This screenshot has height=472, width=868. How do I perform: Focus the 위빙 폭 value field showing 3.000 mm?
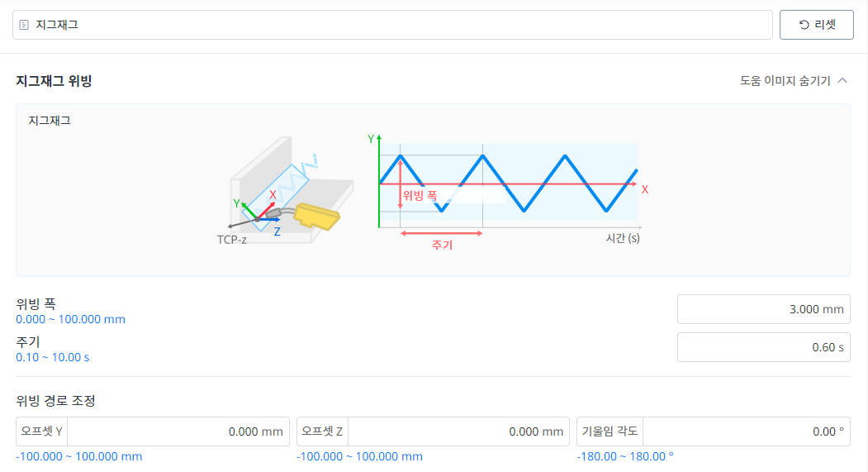click(763, 309)
